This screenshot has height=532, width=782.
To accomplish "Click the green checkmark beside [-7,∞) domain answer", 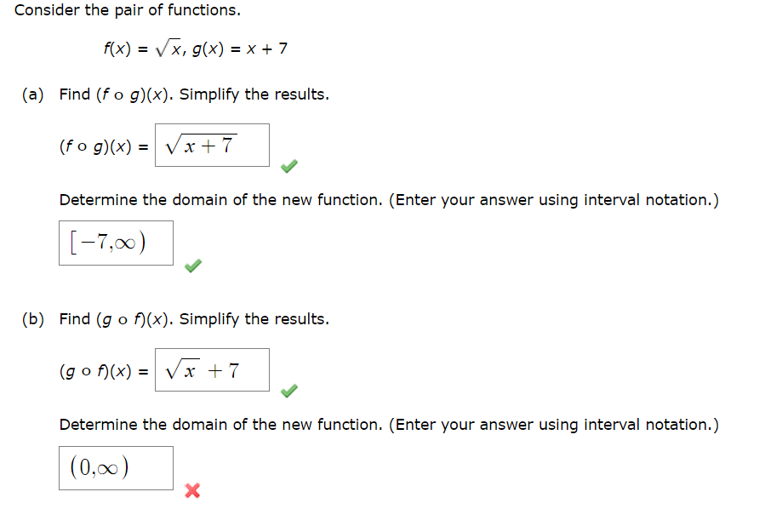I will 192,266.
